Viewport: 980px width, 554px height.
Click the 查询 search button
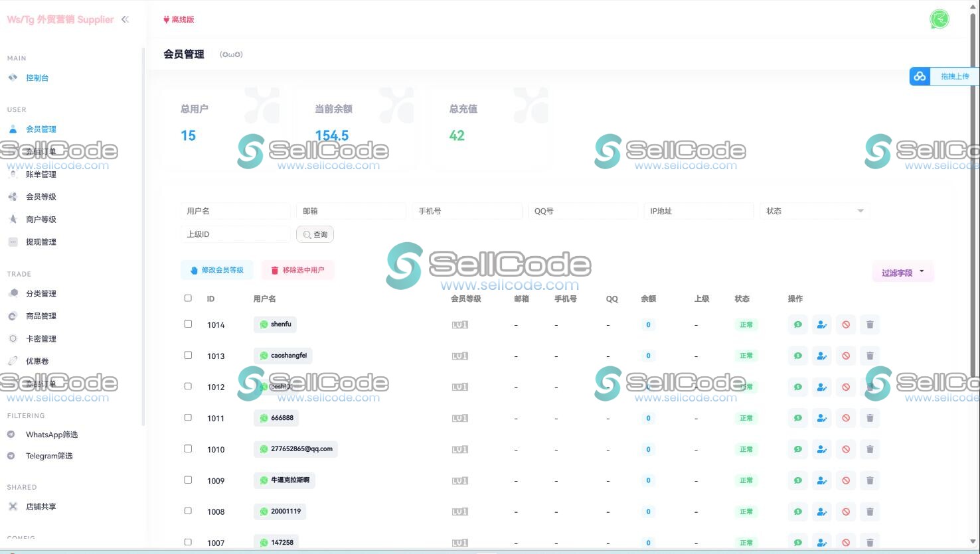pos(315,234)
